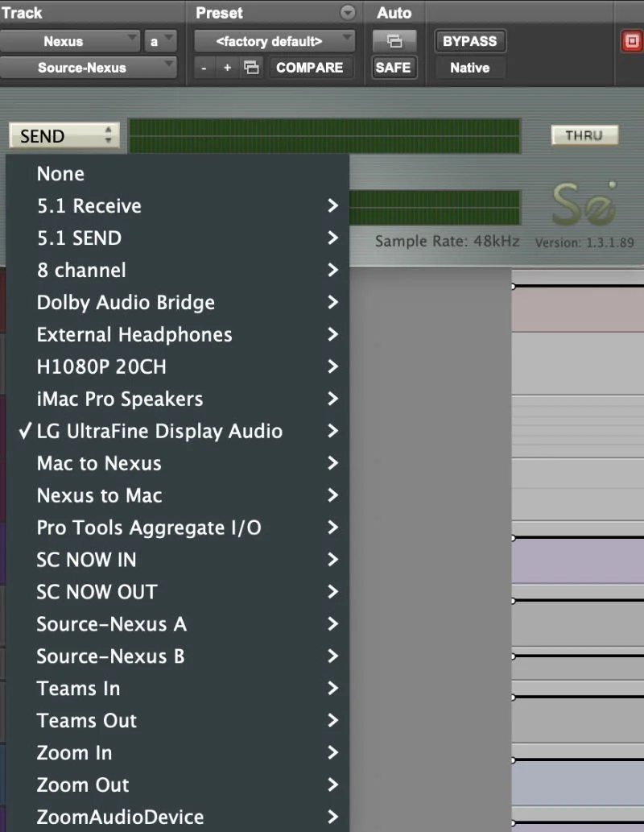The height and width of the screenshot is (832, 644).
Task: Click the COMPARE button
Action: point(309,68)
